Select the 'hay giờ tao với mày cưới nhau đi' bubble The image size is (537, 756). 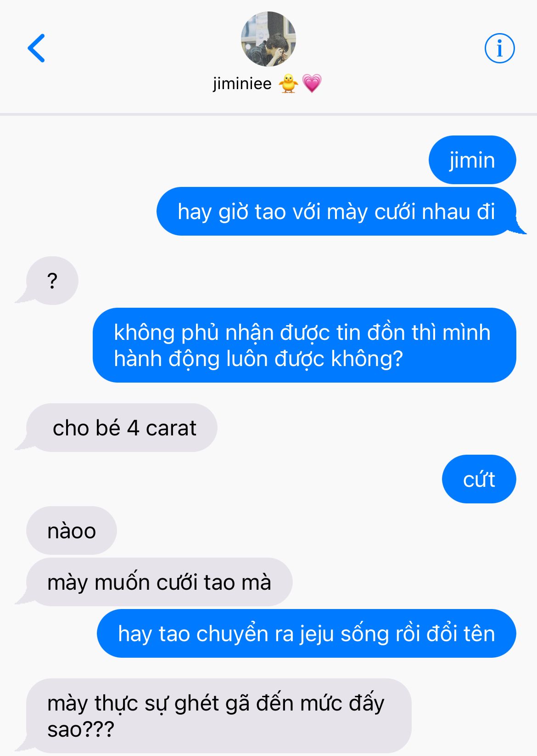point(336,211)
